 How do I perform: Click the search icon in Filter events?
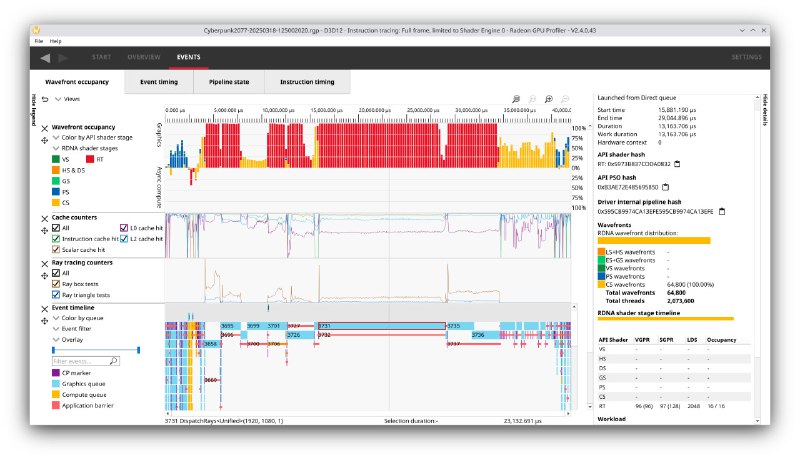tap(113, 361)
